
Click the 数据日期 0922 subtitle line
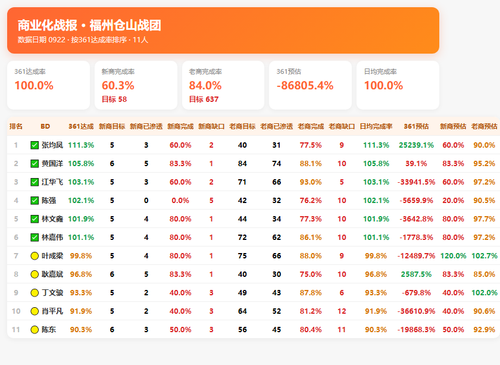(x=83, y=40)
